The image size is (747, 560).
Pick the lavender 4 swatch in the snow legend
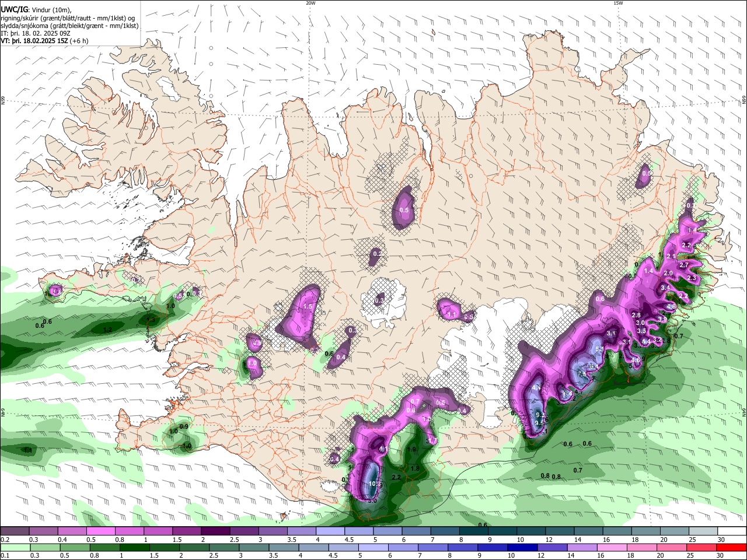(x=330, y=531)
